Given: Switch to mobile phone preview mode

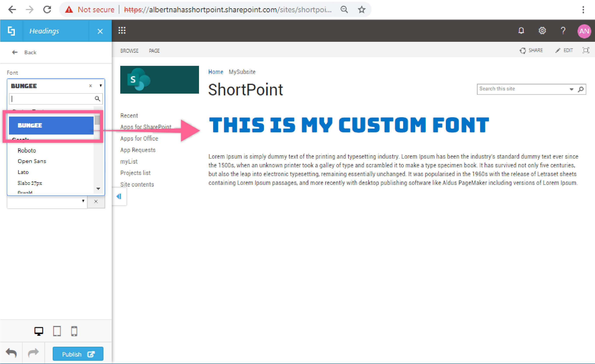Looking at the screenshot, I should [x=74, y=331].
